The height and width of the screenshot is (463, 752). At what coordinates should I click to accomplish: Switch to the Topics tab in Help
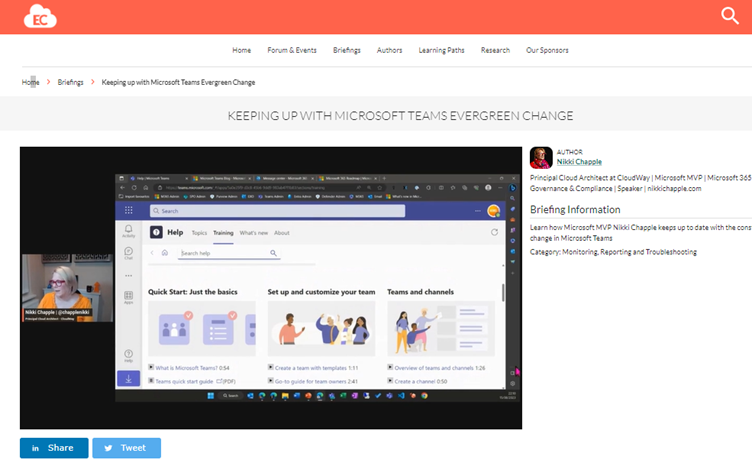click(x=199, y=233)
